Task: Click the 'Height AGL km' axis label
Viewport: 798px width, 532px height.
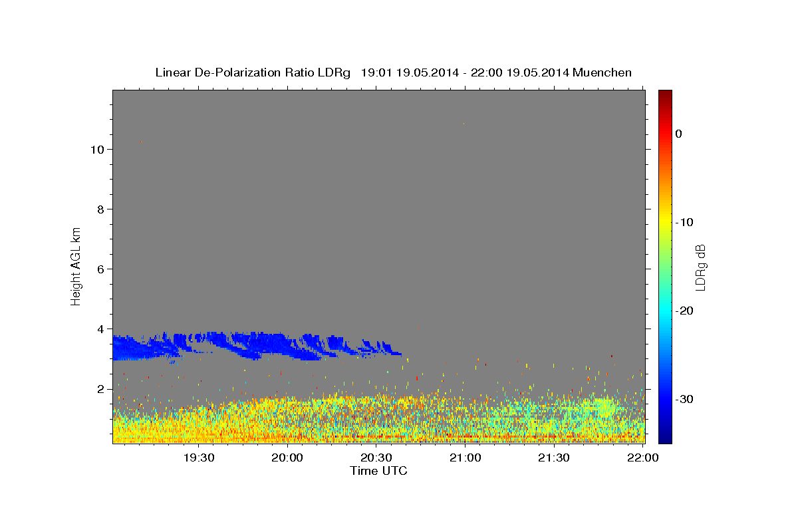Action: [x=76, y=267]
